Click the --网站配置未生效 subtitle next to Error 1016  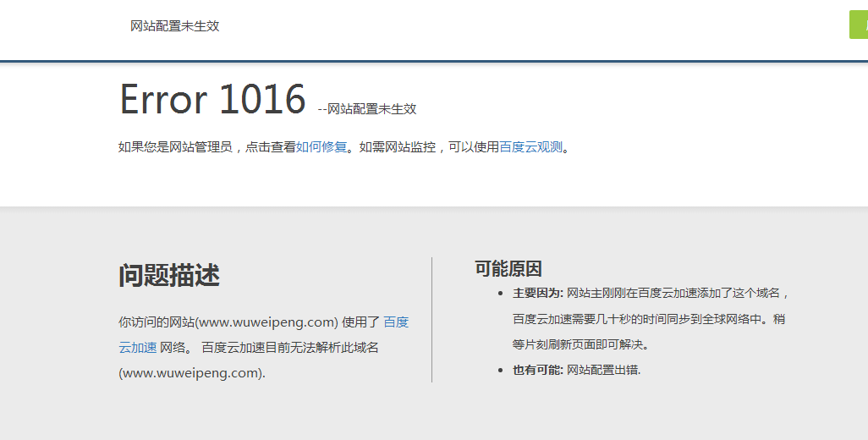point(367,109)
